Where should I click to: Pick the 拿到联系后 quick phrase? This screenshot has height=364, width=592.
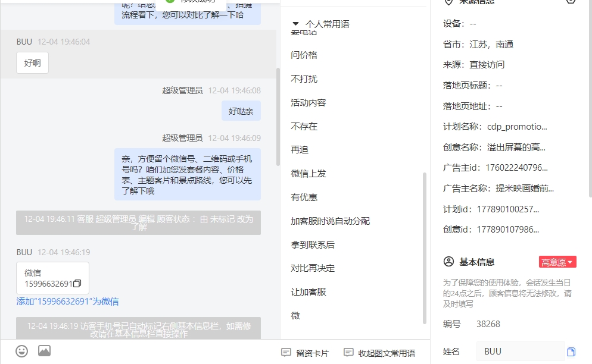pos(313,245)
